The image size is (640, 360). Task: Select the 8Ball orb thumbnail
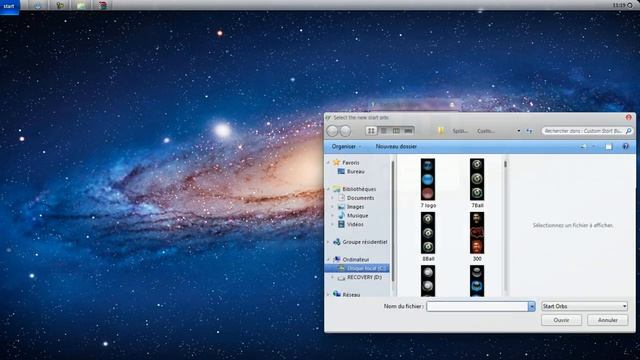(x=428, y=233)
